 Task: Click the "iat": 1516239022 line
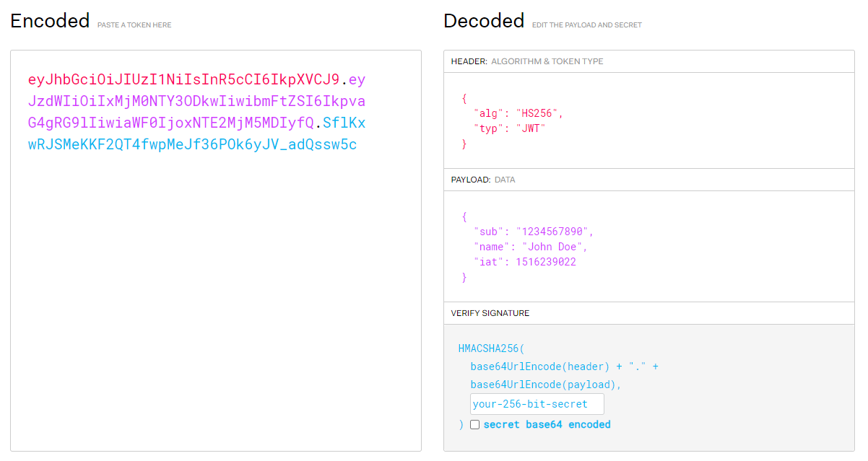tap(525, 262)
